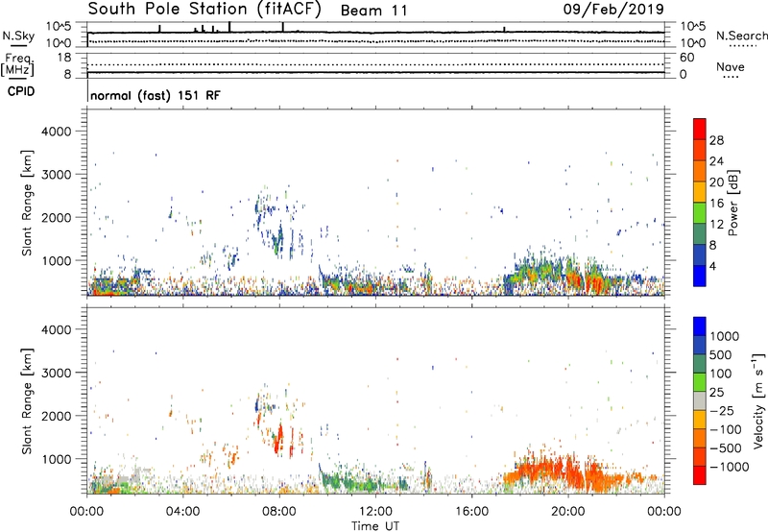Click the '4000' tick on the power panel
This screenshot has width=768, height=532.
56,132
